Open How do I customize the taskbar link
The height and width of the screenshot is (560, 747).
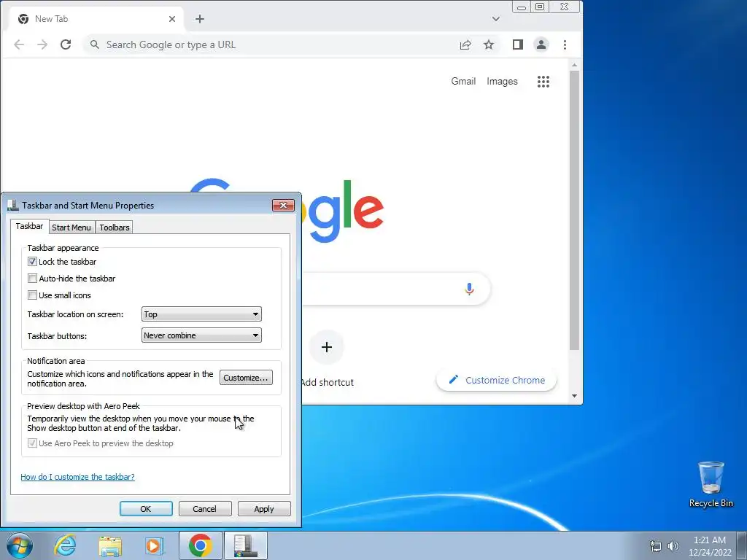[77, 477]
